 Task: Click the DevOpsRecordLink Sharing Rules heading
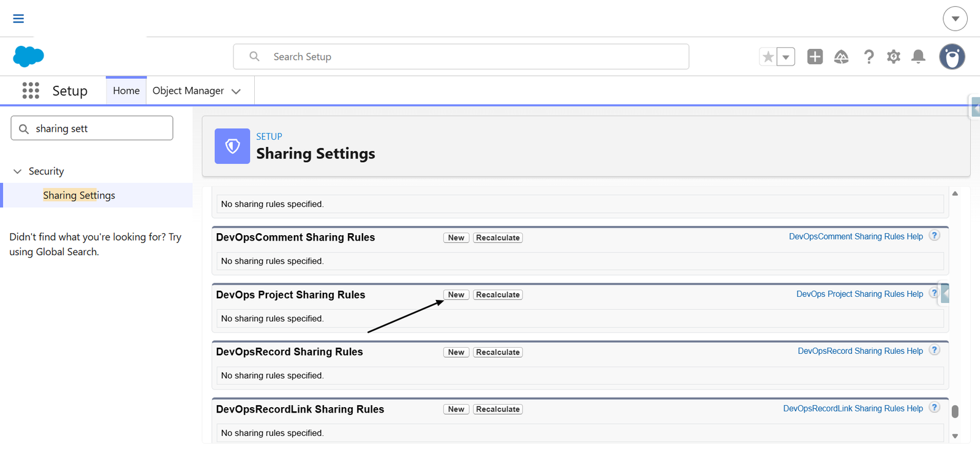(300, 409)
